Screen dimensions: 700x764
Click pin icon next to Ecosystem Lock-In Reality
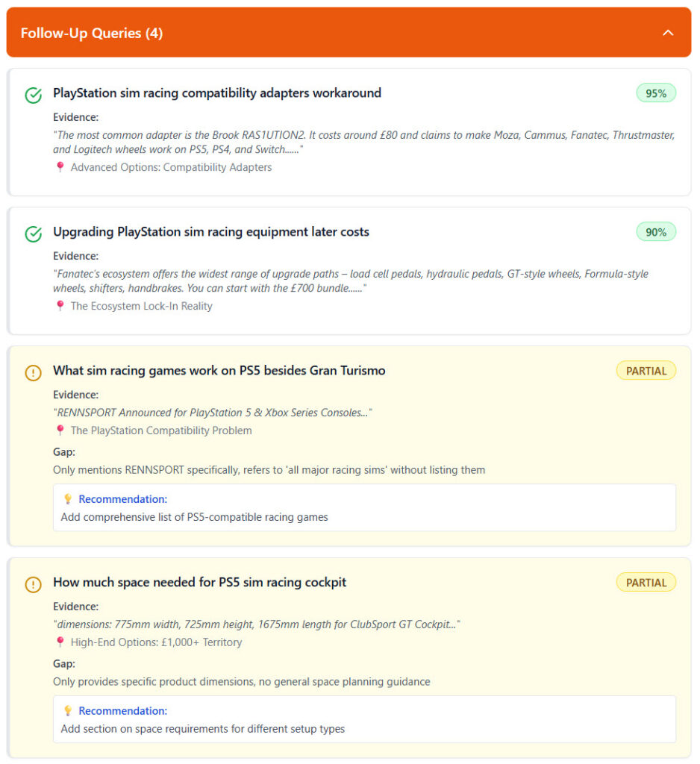click(x=60, y=306)
